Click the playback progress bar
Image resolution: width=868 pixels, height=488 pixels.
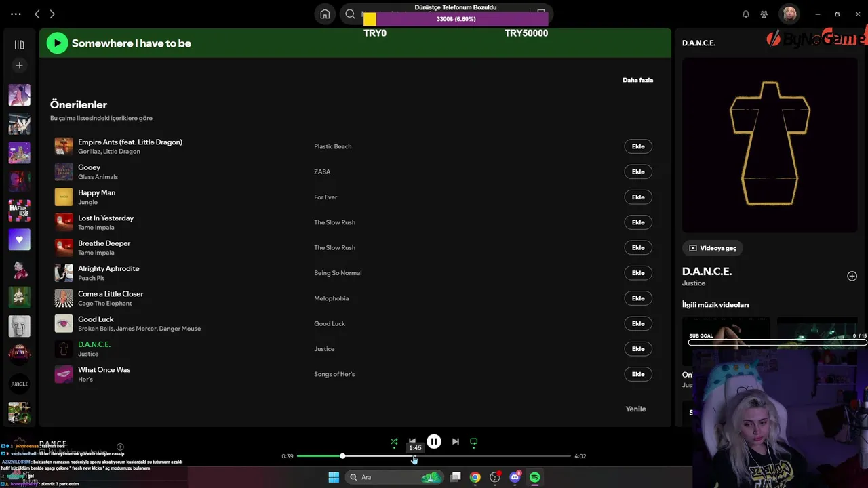434,456
